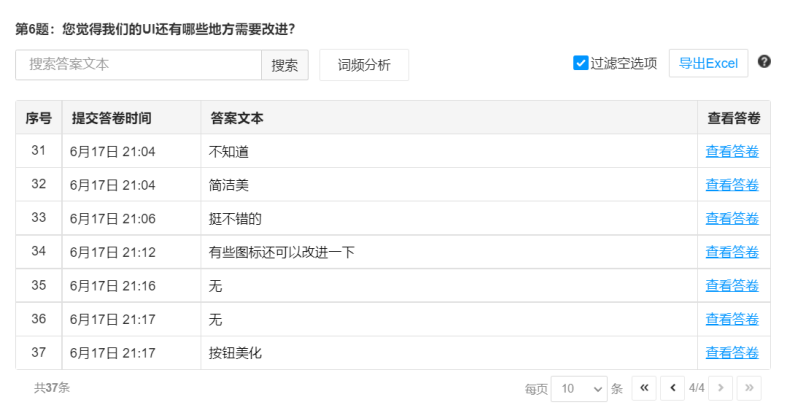Toggle the 过滤空选项 checkbox

580,63
